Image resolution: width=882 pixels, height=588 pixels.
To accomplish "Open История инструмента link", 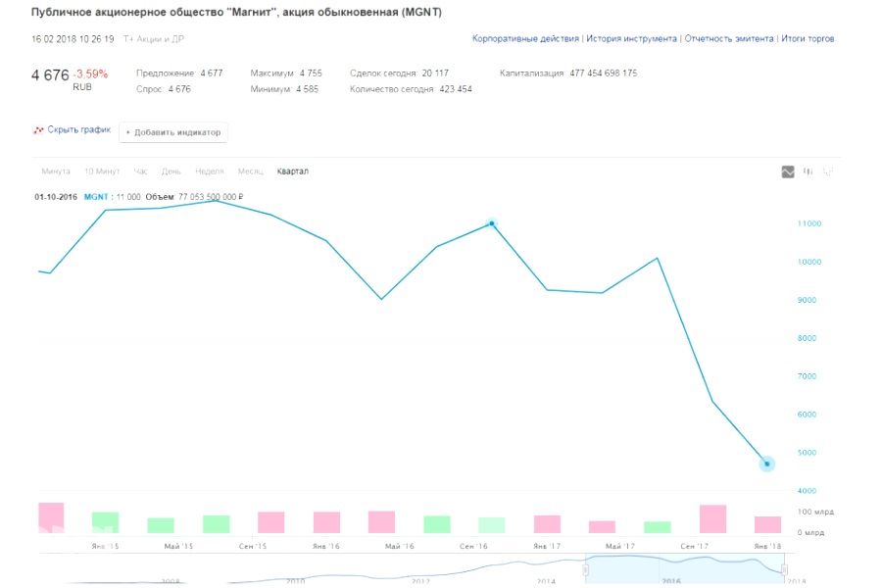I will click(631, 39).
